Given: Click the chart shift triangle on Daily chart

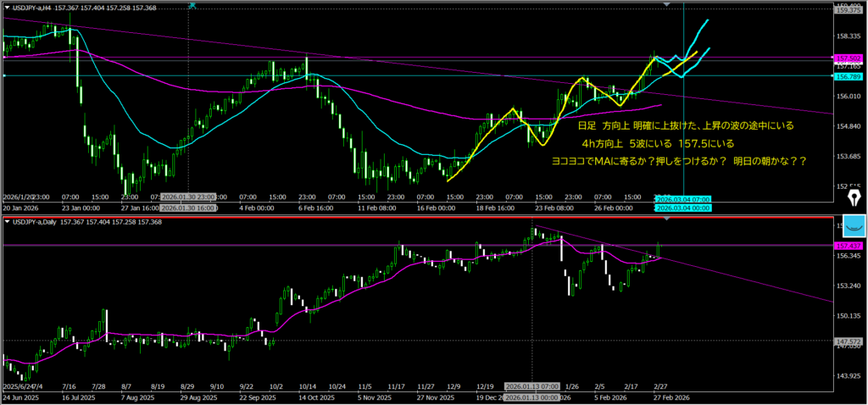Looking at the screenshot, I should (x=666, y=219).
